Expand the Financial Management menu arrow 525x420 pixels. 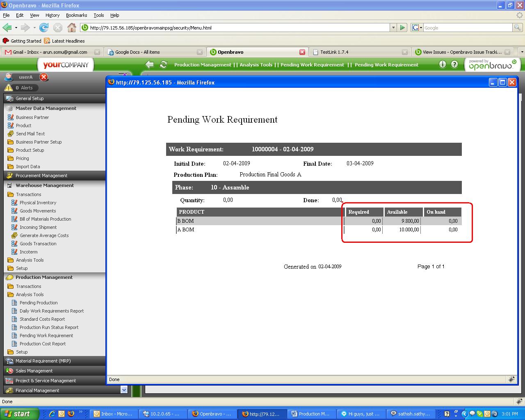pyautogui.click(x=124, y=390)
